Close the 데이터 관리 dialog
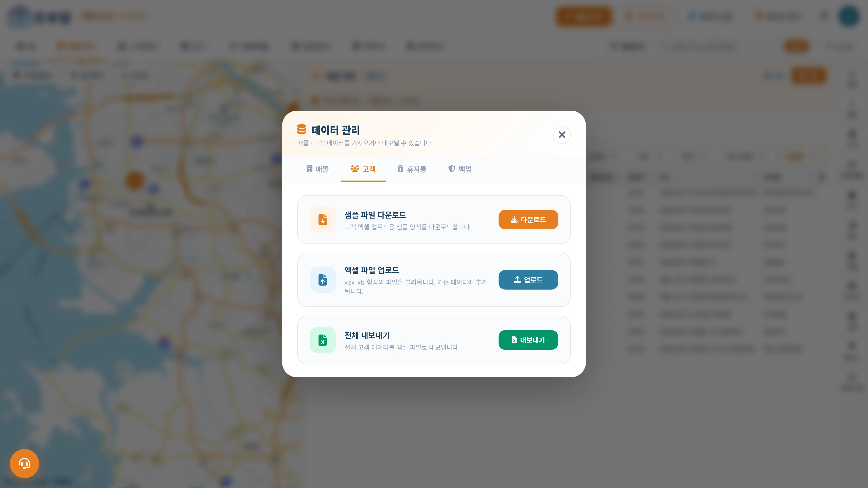The image size is (868, 488). pyautogui.click(x=562, y=135)
